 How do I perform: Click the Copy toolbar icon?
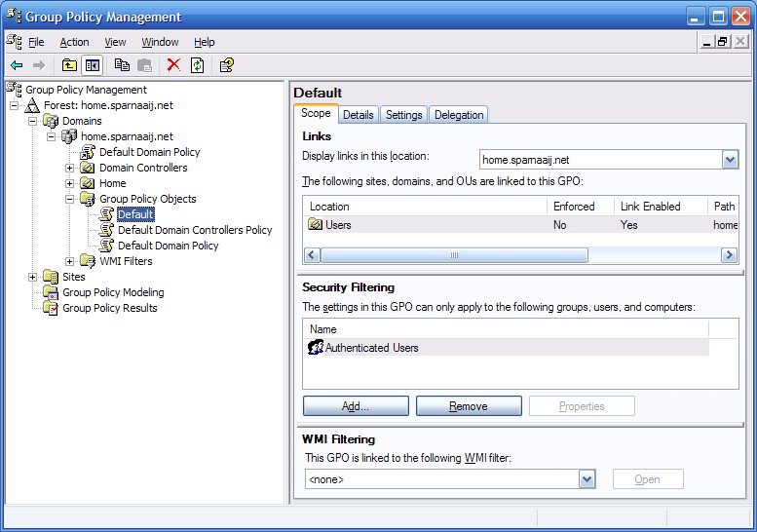[x=122, y=65]
